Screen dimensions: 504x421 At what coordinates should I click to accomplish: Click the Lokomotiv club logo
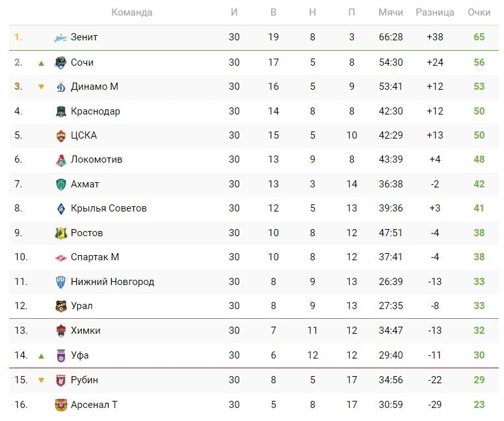[60, 160]
